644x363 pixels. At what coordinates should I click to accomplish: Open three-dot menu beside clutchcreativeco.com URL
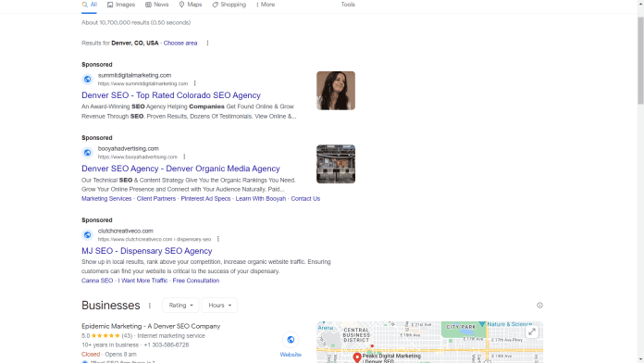218,239
